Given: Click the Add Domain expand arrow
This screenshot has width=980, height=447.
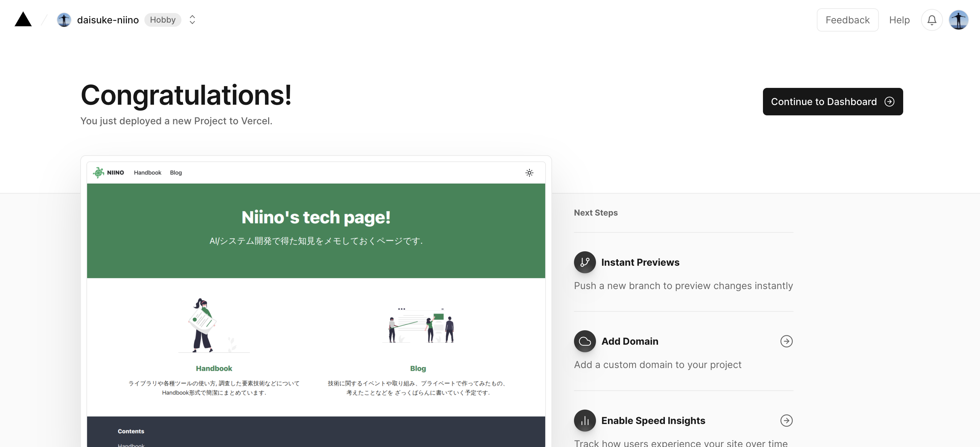Looking at the screenshot, I should pos(786,341).
